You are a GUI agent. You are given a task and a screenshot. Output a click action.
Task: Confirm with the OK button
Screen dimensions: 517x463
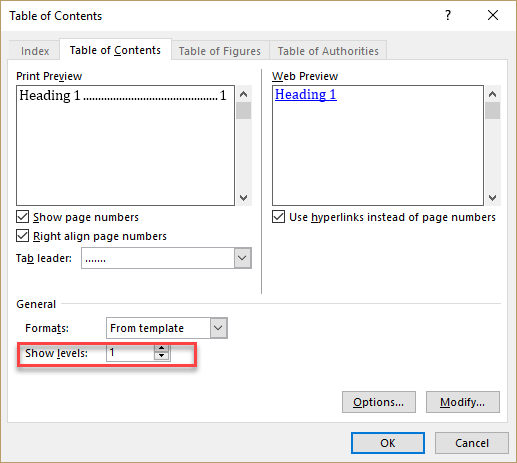tap(388, 443)
